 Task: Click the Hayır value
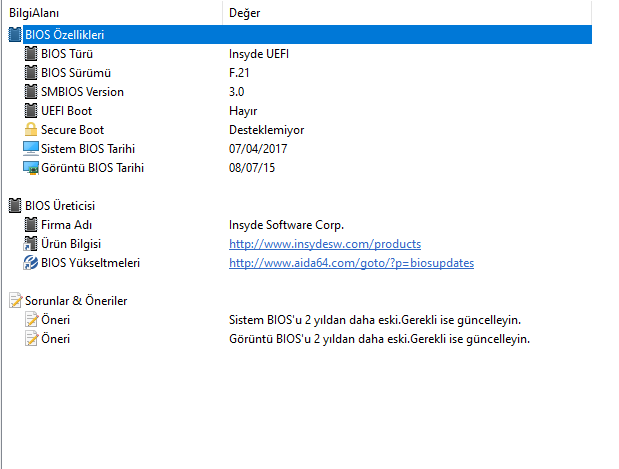243,111
